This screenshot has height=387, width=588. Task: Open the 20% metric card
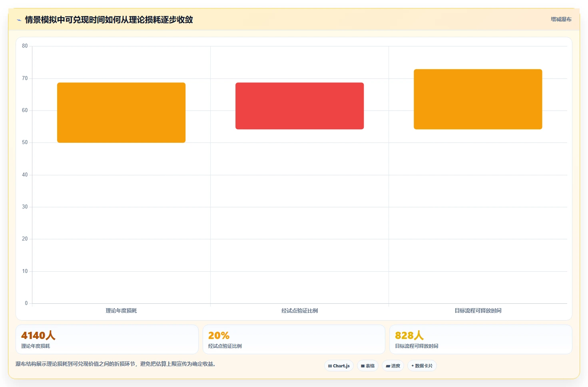[294, 339]
